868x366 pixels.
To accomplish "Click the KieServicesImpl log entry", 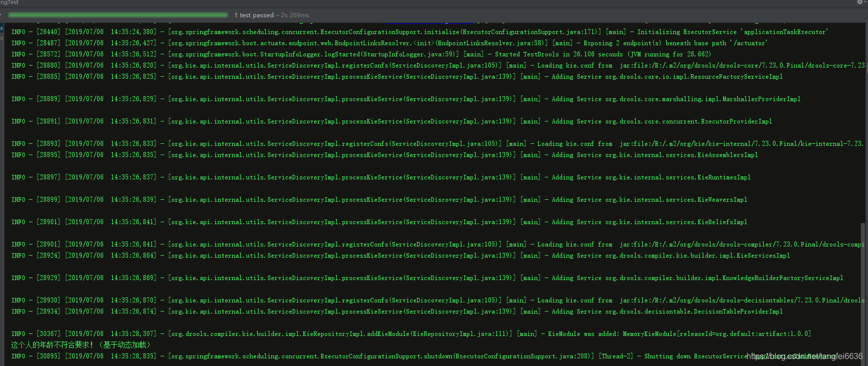I will pos(400,256).
